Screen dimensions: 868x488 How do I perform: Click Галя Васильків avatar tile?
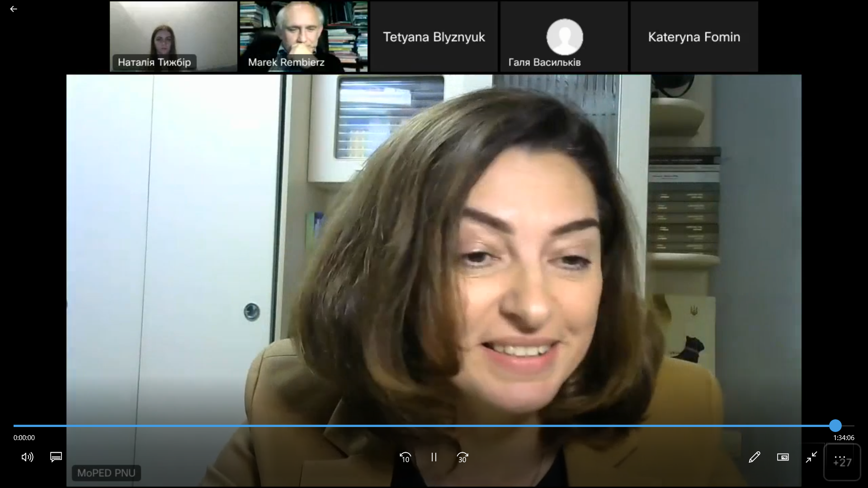point(564,37)
